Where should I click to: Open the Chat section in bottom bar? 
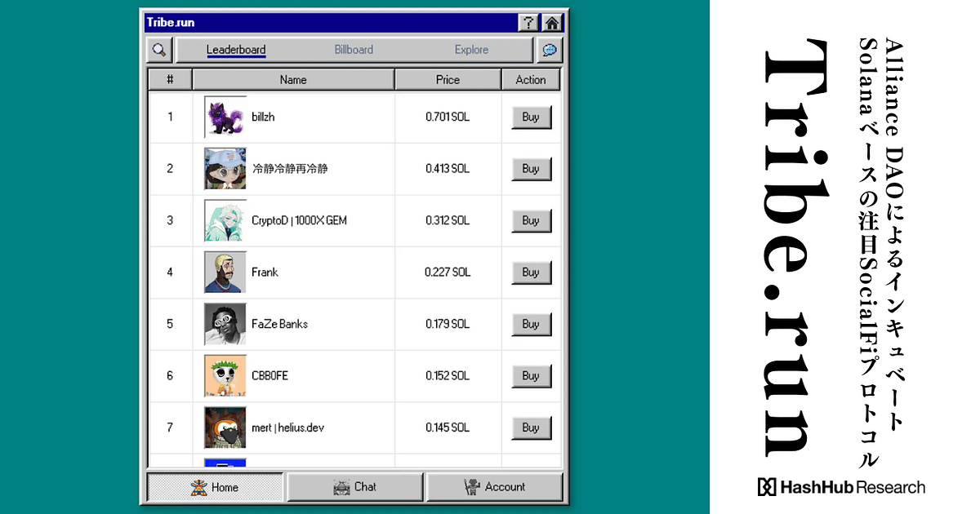click(x=355, y=487)
